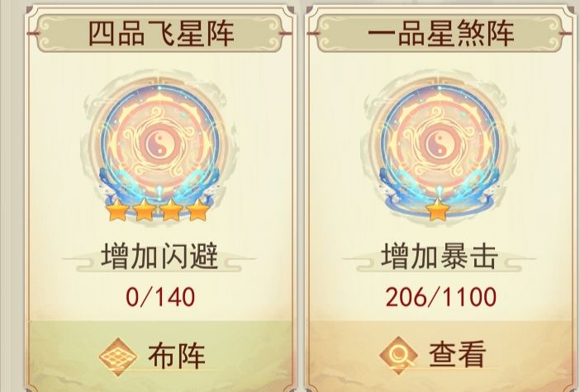Click the yin-yang center of 飞星阵

159,144
